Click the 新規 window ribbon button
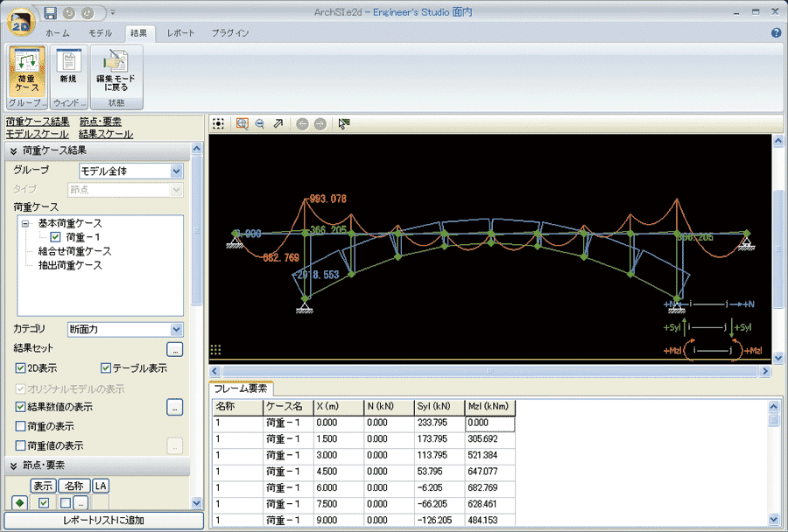Viewport: 788px width, 532px height. pyautogui.click(x=69, y=71)
